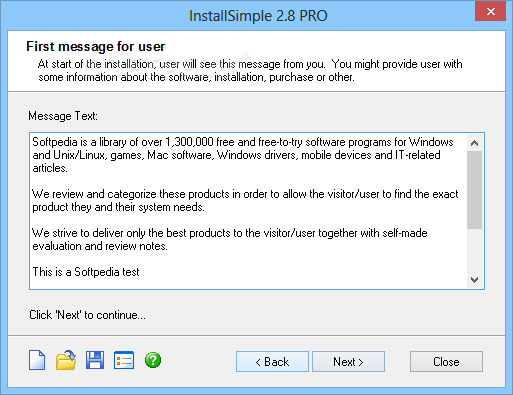Screen dimensions: 513x395
Task: Create a new project with the blank page icon
Action: pyautogui.click(x=37, y=360)
